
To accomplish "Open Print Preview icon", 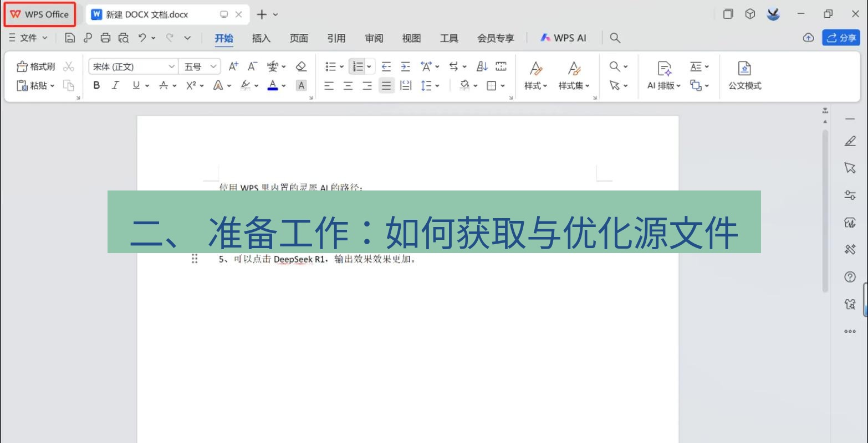I will click(124, 38).
